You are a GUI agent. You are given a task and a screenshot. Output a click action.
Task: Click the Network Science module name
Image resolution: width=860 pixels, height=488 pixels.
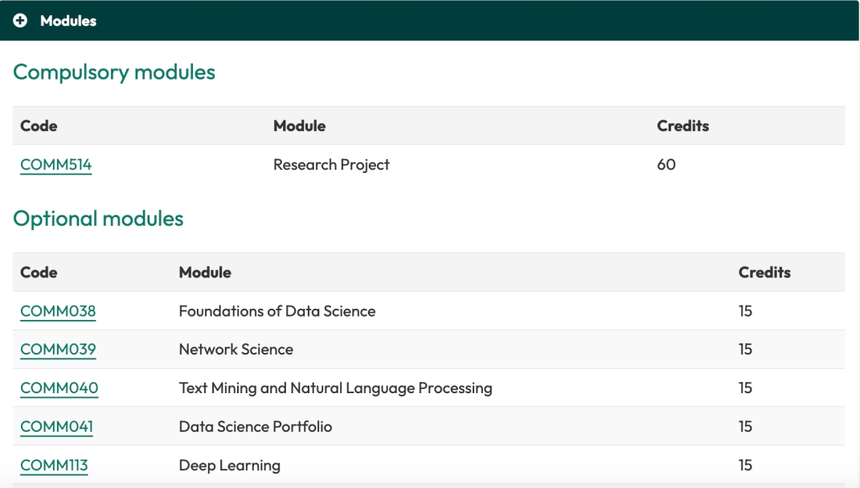[x=236, y=350]
